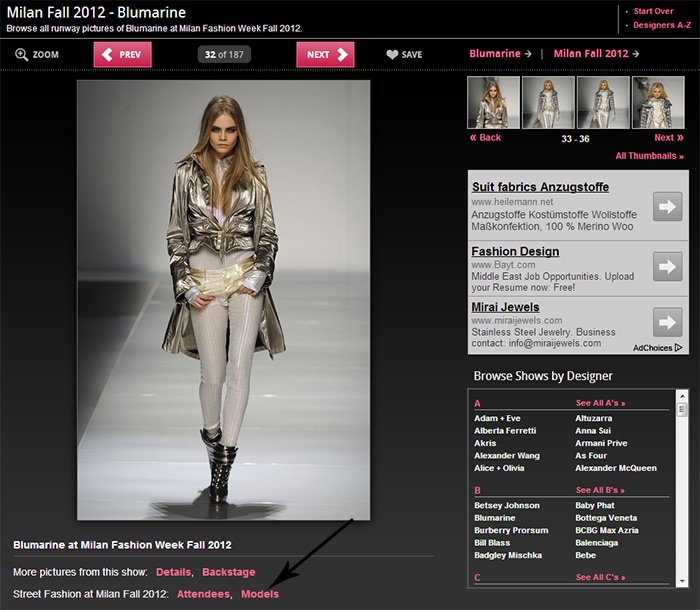Click arrow button beside Fashion Design ad

tap(667, 266)
